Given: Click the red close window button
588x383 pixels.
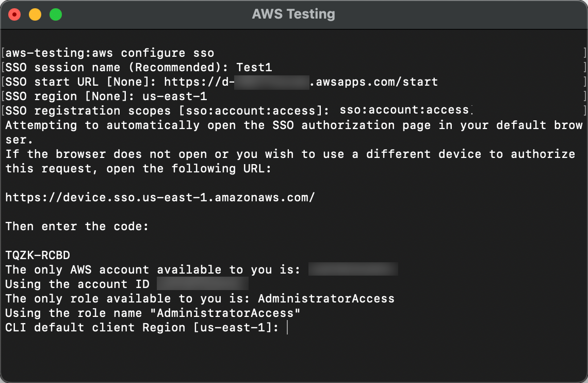Looking at the screenshot, I should pyautogui.click(x=14, y=14).
